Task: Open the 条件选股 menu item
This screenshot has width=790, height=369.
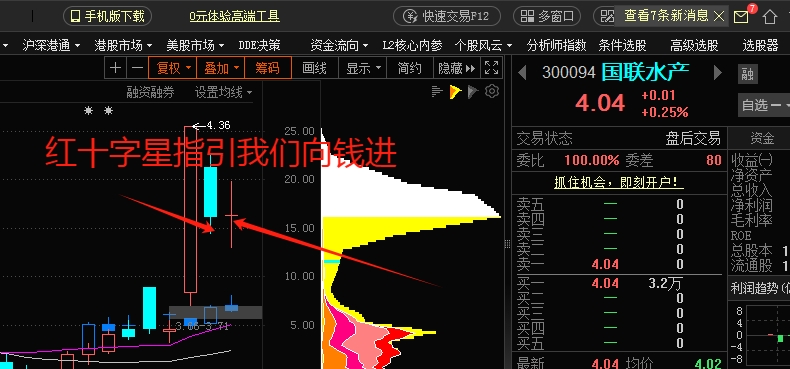Action: tap(622, 45)
